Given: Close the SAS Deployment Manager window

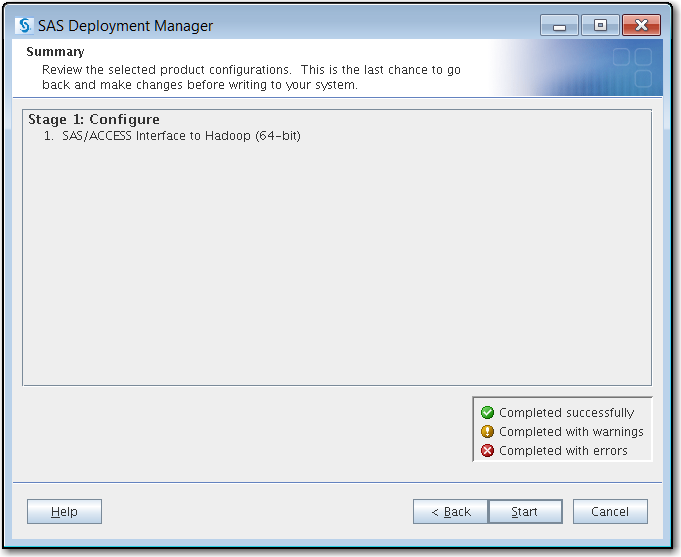Looking at the screenshot, I should coord(641,25).
